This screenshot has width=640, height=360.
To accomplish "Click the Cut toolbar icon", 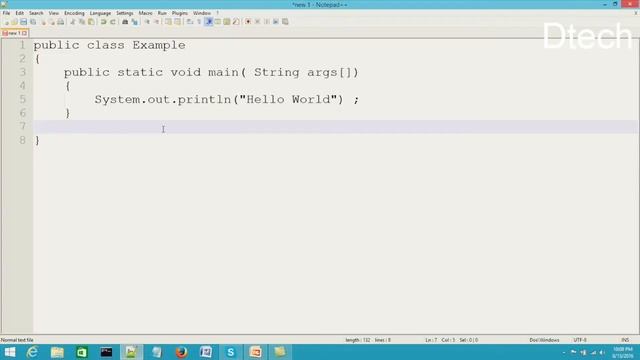I will point(72,22).
